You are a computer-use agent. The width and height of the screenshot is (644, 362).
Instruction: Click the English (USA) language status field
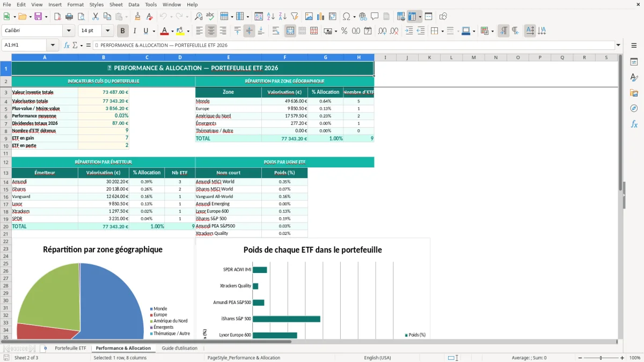click(377, 358)
